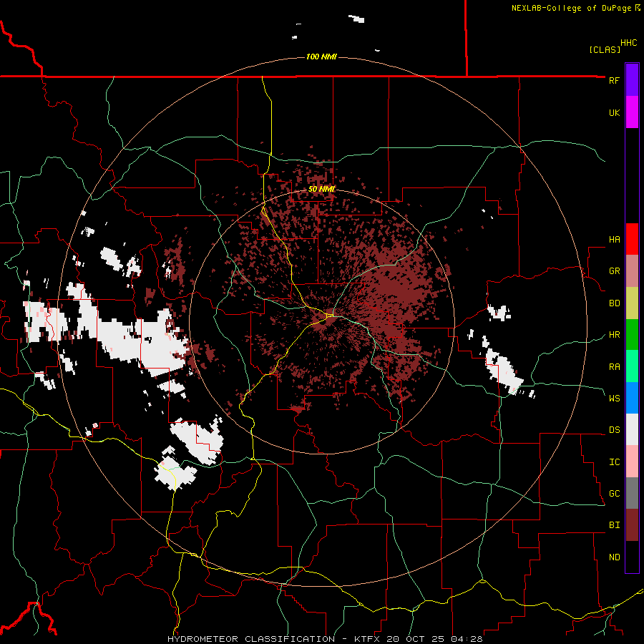Select the GR salmon color swatch
This screenshot has height=644, width=644.
pyautogui.click(x=632, y=271)
